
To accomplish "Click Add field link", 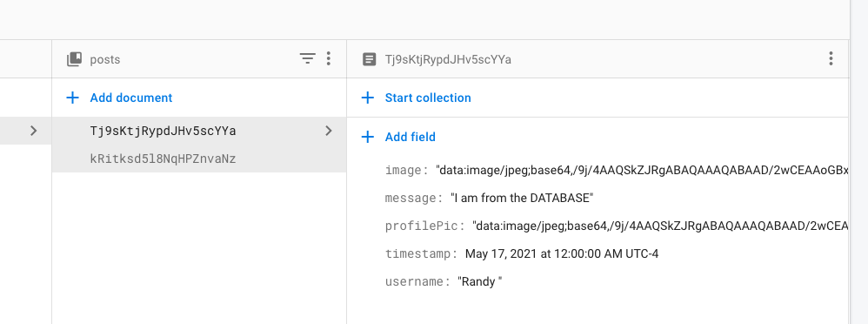I will click(x=411, y=137).
